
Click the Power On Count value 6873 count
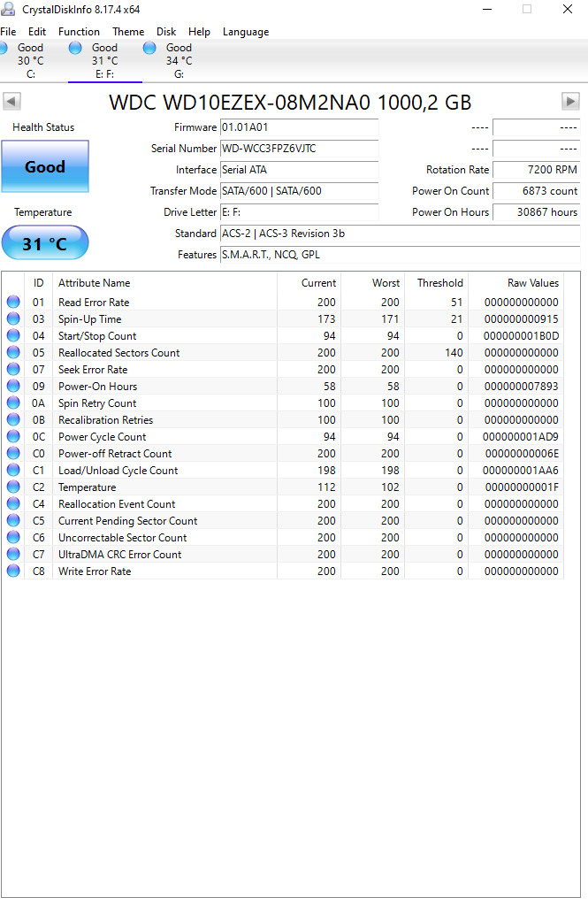[x=537, y=191]
